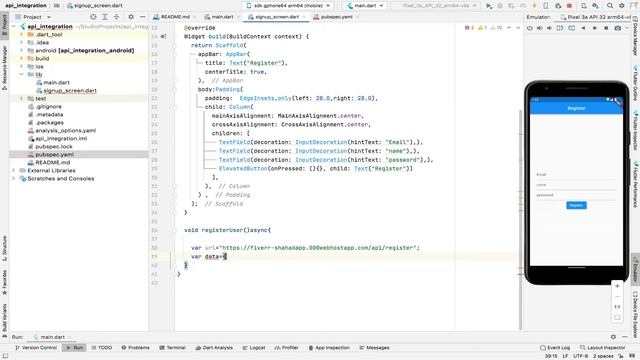Toggle Resource Manager side tab
This screenshot has height=360, width=640.
4,67
